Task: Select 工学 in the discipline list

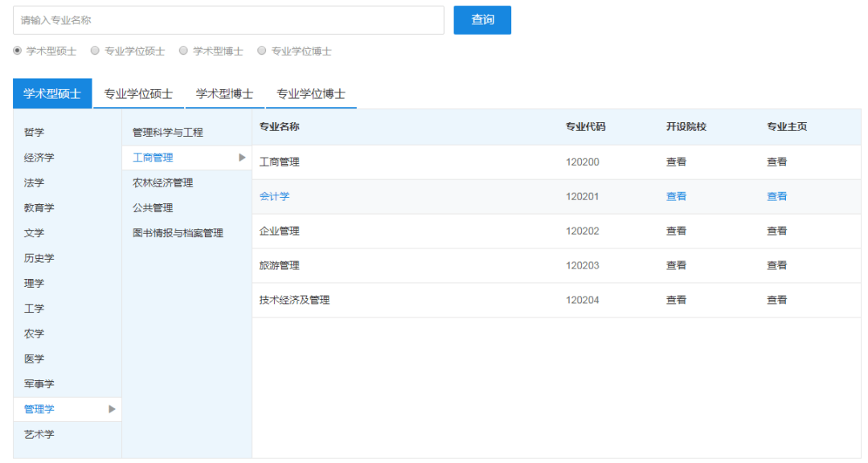Action: point(35,309)
